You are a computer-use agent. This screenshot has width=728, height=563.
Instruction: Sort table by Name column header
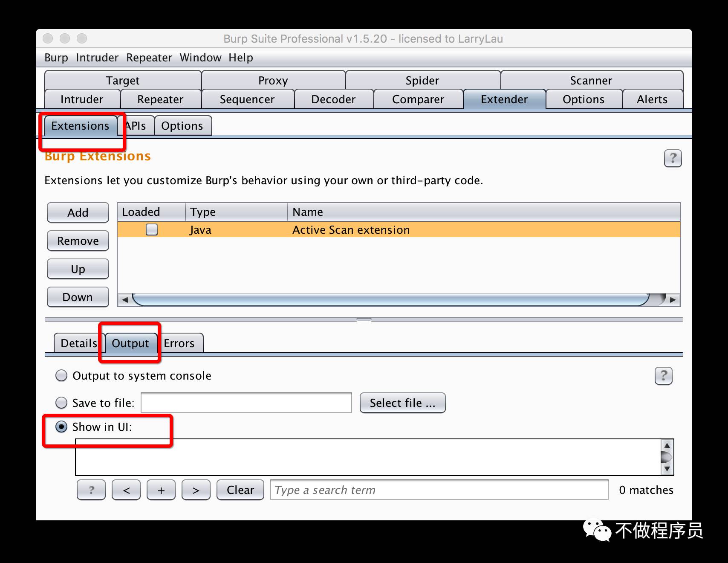484,212
